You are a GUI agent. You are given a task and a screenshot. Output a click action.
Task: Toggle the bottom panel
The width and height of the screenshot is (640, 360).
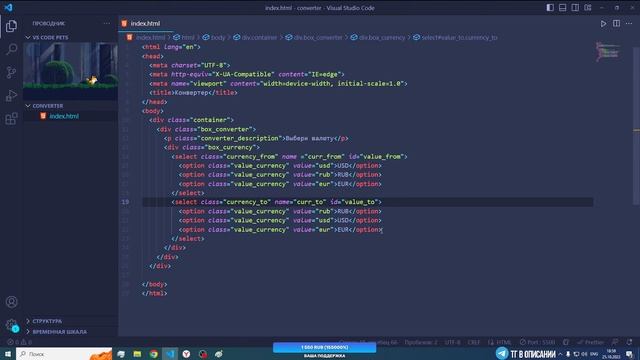pyautogui.click(x=562, y=8)
